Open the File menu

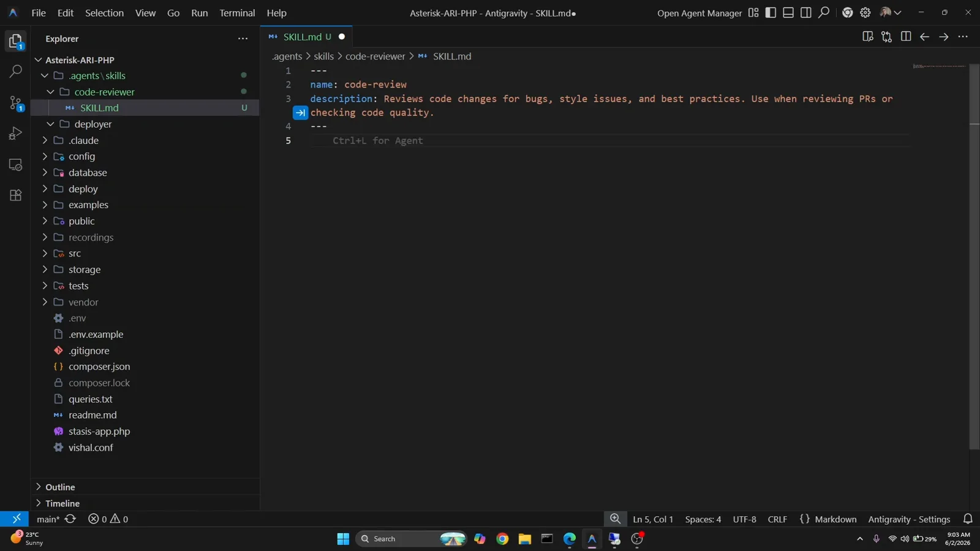[39, 13]
